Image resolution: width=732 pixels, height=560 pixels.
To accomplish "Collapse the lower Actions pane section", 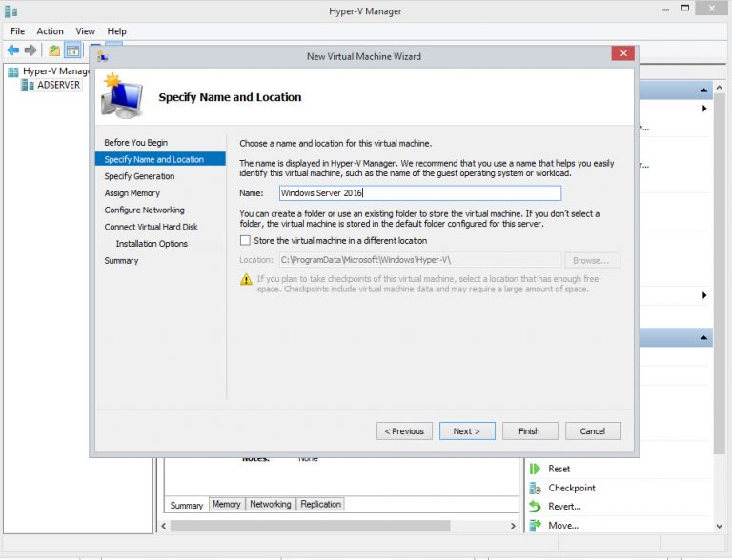I will [x=704, y=338].
